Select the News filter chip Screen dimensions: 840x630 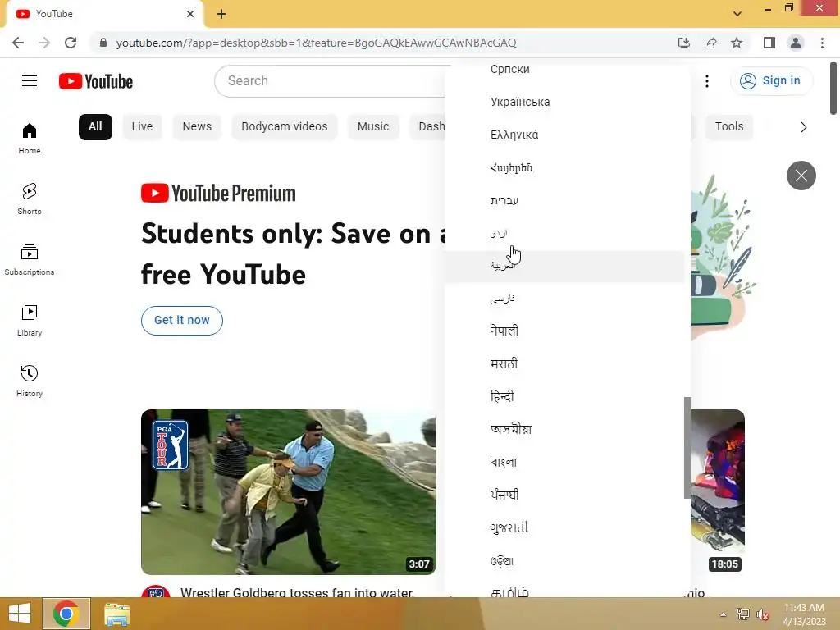(197, 127)
